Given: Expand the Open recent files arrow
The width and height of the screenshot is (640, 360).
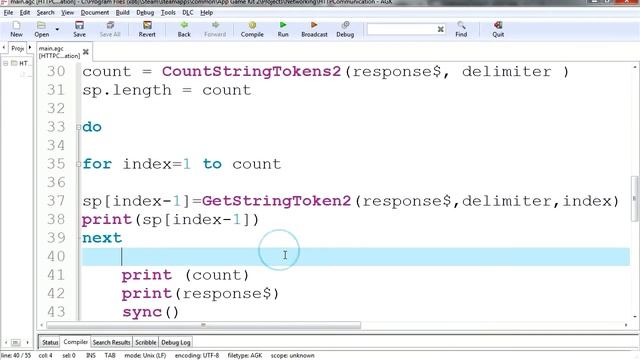Looking at the screenshot, I should pyautogui.click(x=57, y=29).
